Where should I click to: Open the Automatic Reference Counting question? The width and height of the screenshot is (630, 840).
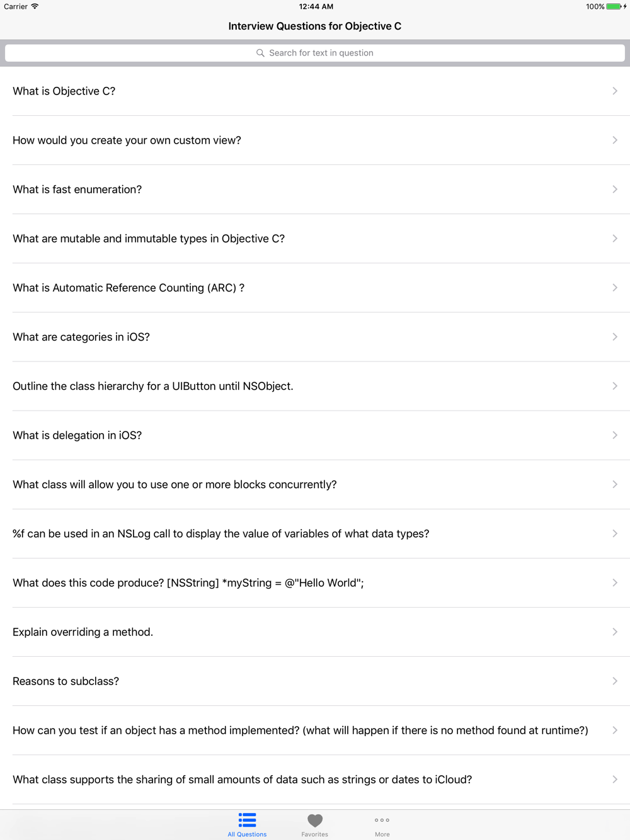coord(315,288)
